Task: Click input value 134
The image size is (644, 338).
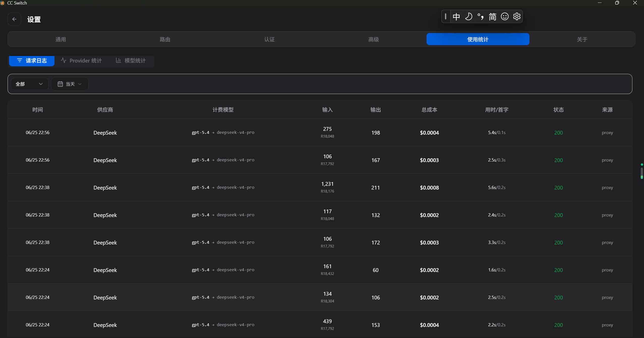Action: pos(327,294)
